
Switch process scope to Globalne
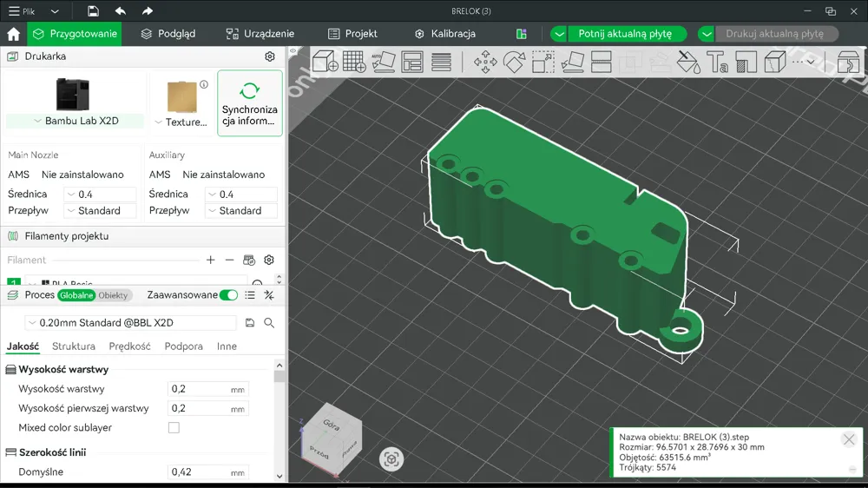point(76,295)
